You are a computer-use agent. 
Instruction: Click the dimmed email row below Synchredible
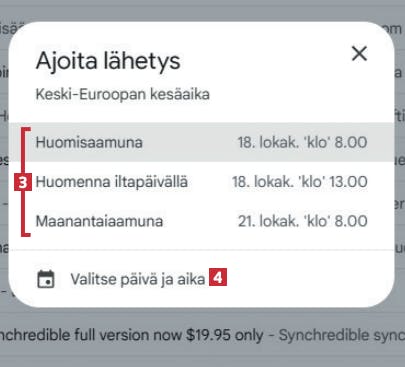coord(202,358)
